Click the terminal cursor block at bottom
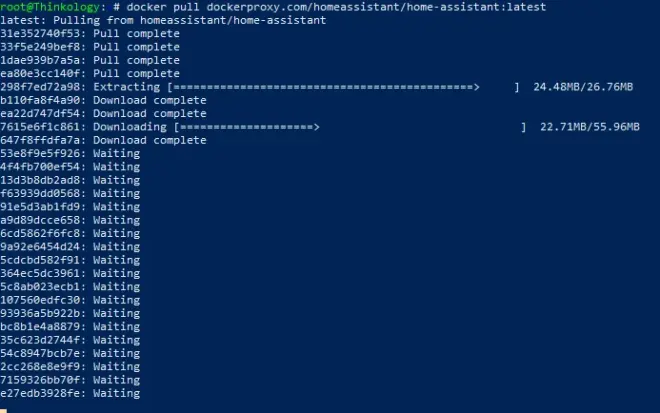Screen dimensions: 660x413 click(x=3, y=410)
